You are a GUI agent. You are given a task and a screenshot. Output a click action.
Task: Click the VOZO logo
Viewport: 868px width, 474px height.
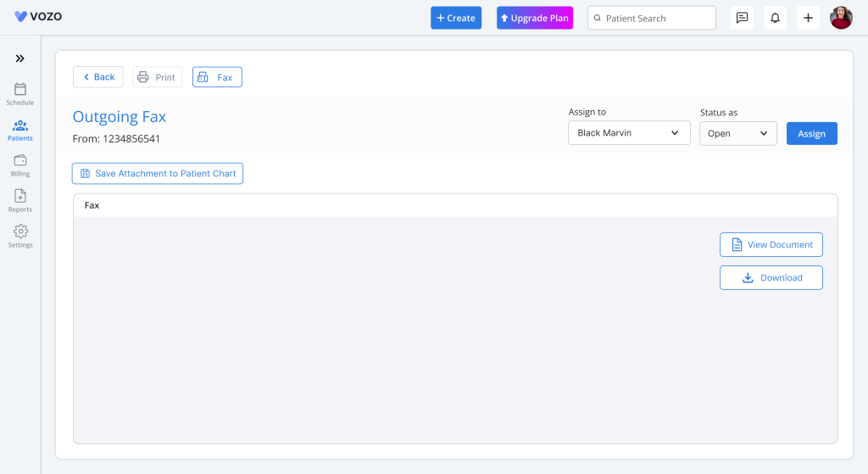38,17
